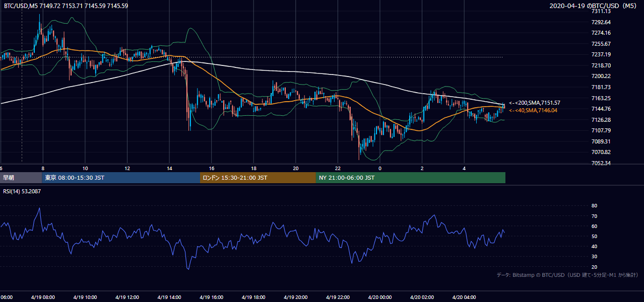644x302 pixels.
Task: Click the 4/19 20:00 time axis label
Action: [295, 297]
